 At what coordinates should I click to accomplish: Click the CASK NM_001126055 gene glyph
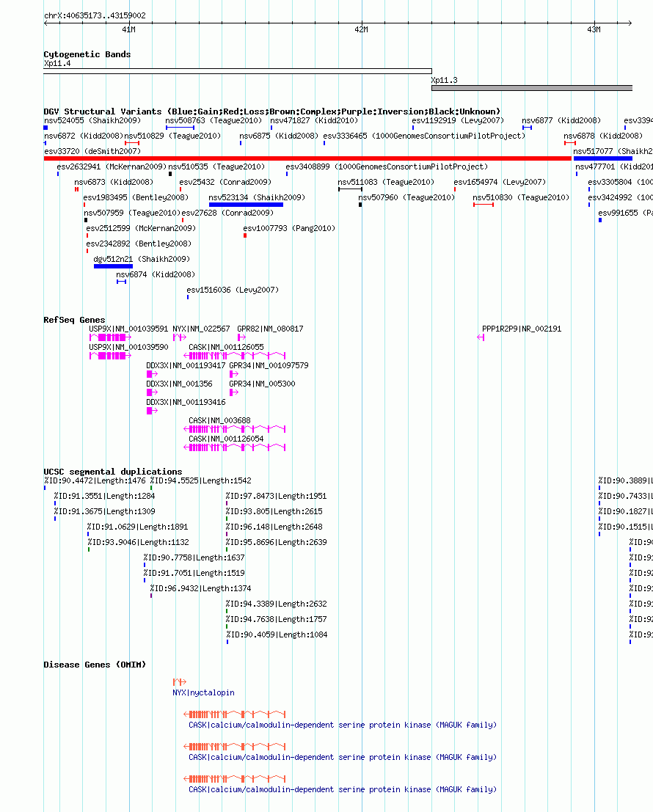[235, 356]
